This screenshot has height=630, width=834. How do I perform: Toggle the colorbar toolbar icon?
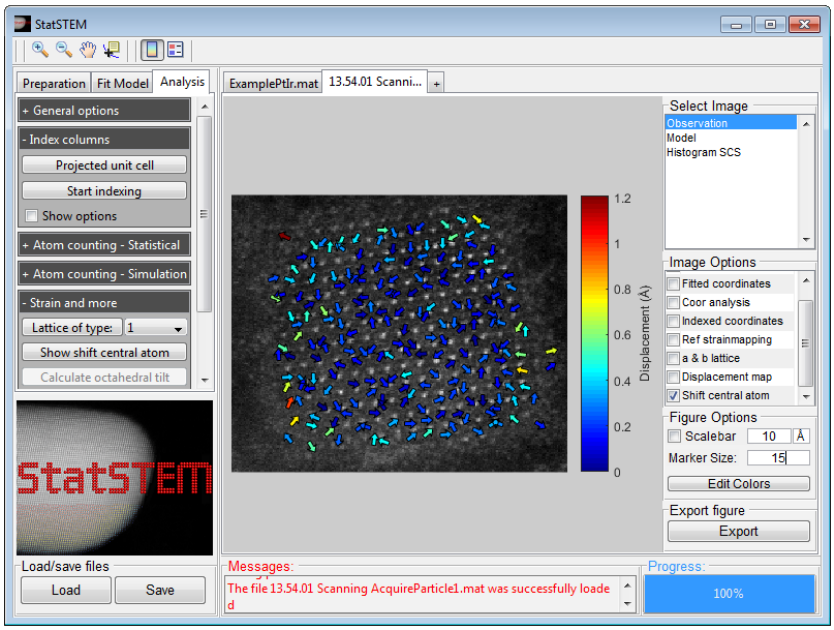tap(151, 49)
